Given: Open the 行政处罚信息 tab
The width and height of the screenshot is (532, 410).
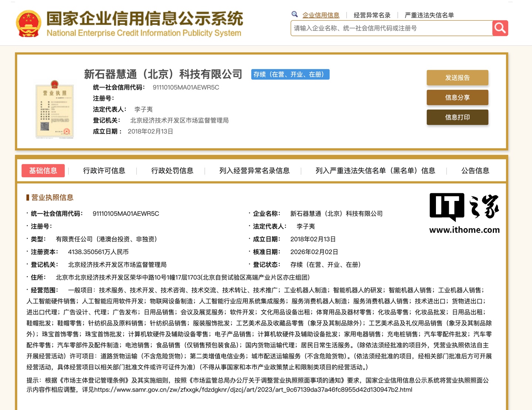Looking at the screenshot, I should tap(172, 171).
